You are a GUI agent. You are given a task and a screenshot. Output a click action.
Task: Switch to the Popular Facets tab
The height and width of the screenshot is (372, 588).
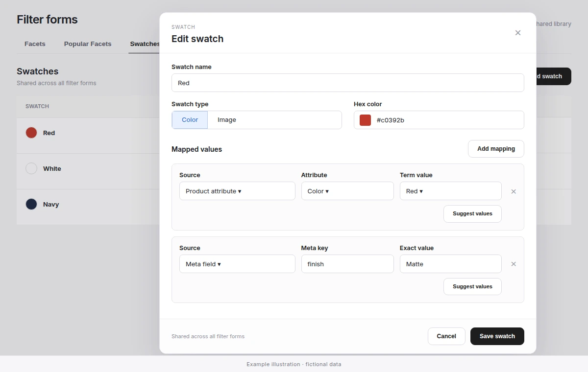pyautogui.click(x=88, y=44)
